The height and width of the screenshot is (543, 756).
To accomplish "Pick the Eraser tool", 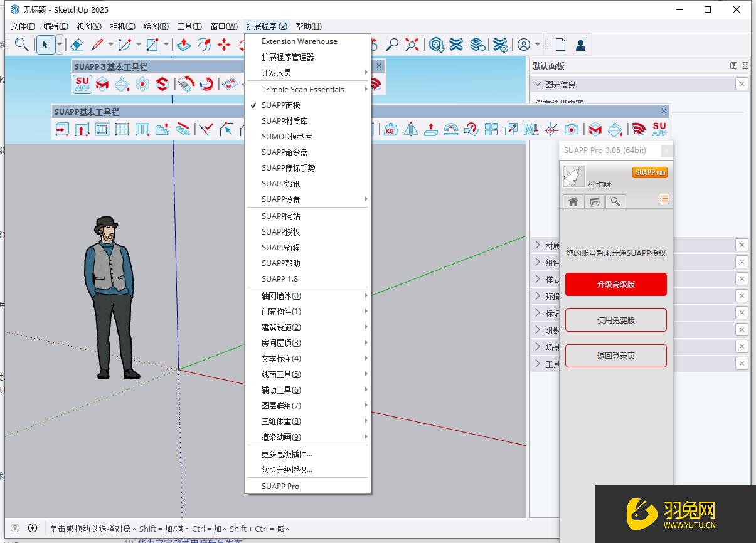I will (77, 45).
